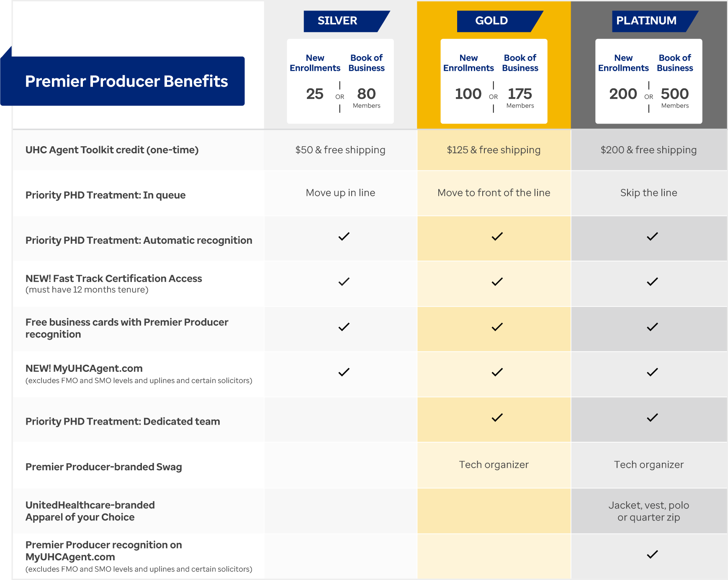
Task: Click the Platinum 500 members figure
Action: click(675, 94)
